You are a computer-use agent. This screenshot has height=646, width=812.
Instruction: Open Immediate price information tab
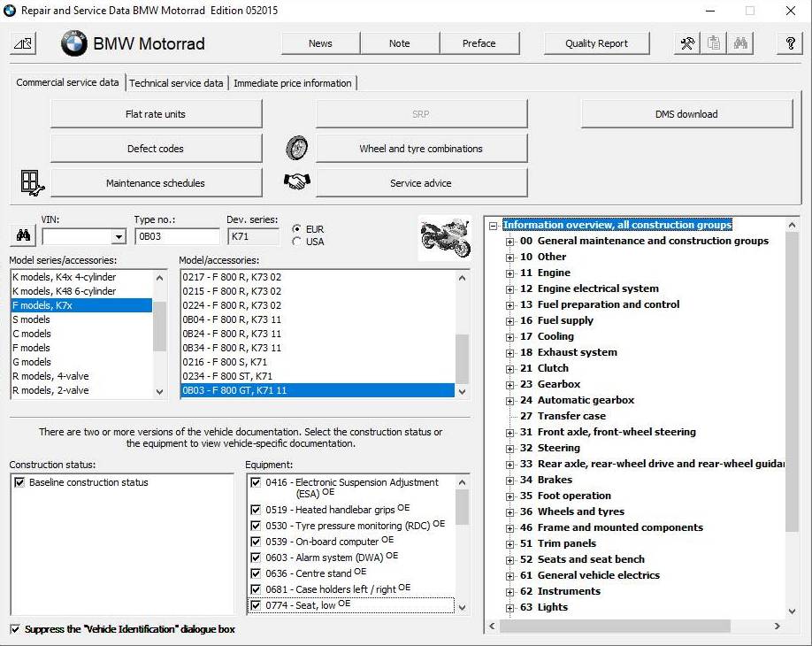[x=293, y=83]
